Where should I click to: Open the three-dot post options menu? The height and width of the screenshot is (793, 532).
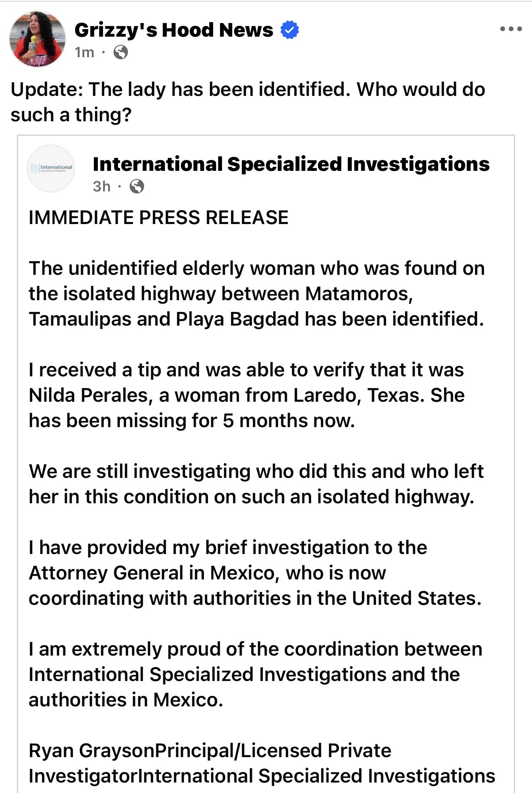coord(511,29)
